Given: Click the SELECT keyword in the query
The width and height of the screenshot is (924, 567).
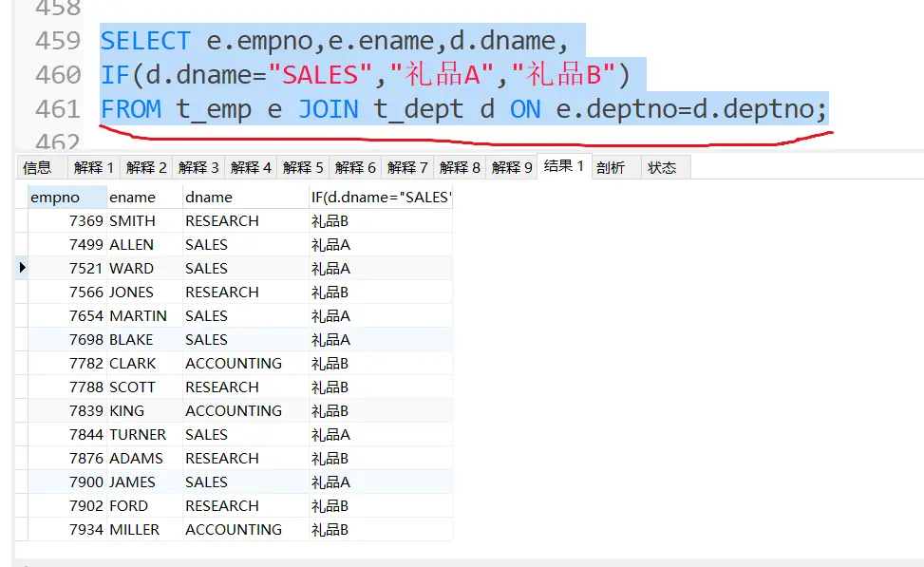Looking at the screenshot, I should [x=145, y=42].
